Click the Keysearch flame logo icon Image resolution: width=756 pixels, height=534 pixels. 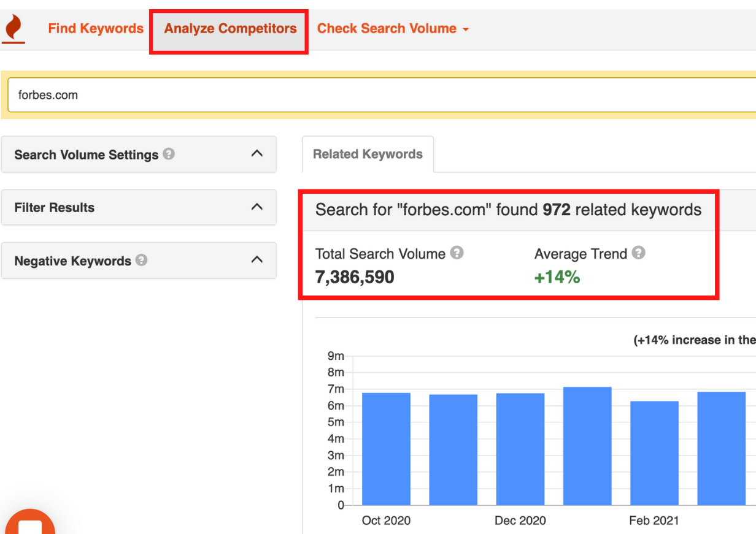pyautogui.click(x=13, y=28)
